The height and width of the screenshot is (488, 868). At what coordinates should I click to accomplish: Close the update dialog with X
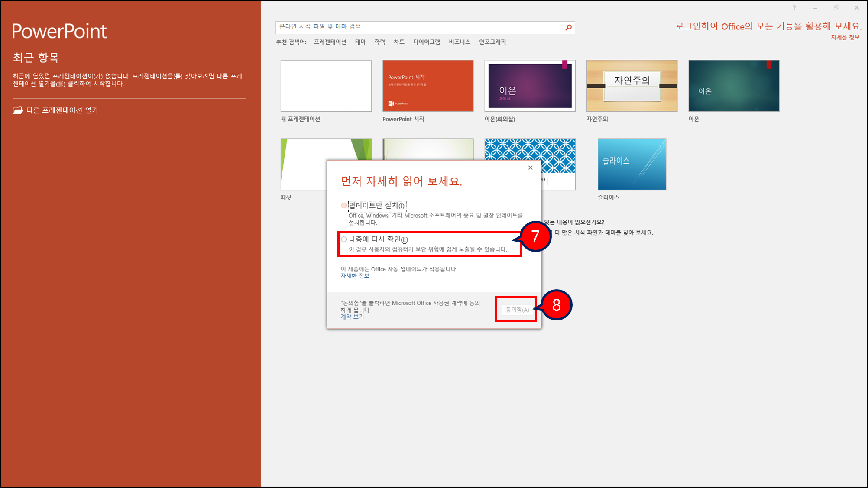(530, 168)
